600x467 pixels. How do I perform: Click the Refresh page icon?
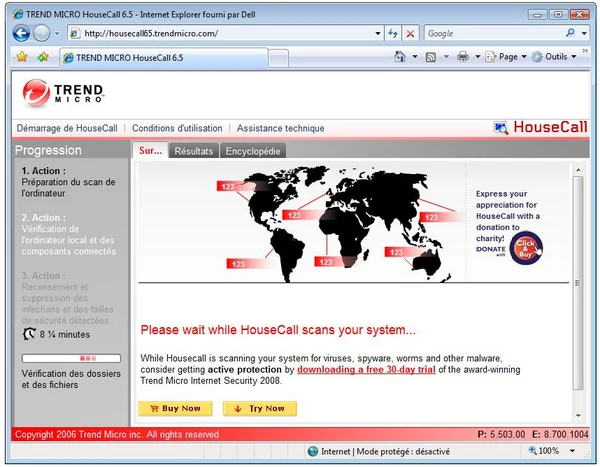pyautogui.click(x=393, y=34)
